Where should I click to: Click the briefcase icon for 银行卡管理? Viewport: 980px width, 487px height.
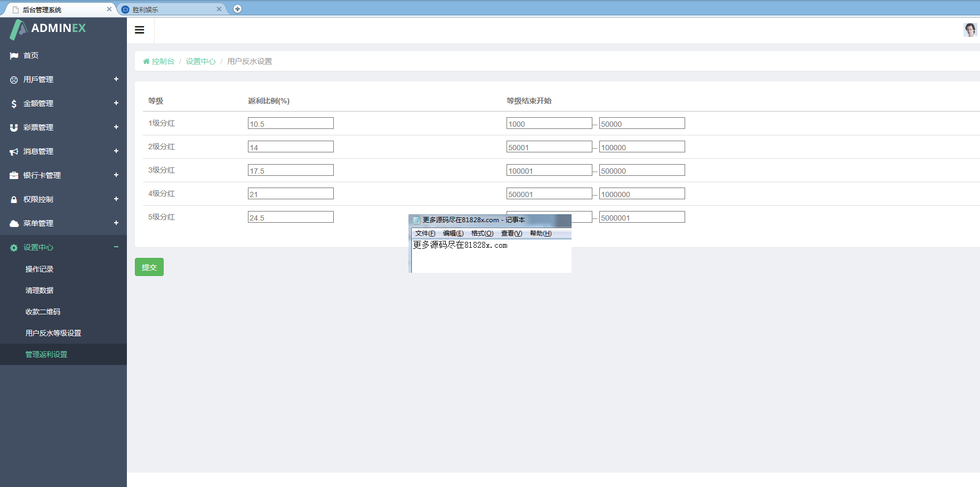point(14,176)
